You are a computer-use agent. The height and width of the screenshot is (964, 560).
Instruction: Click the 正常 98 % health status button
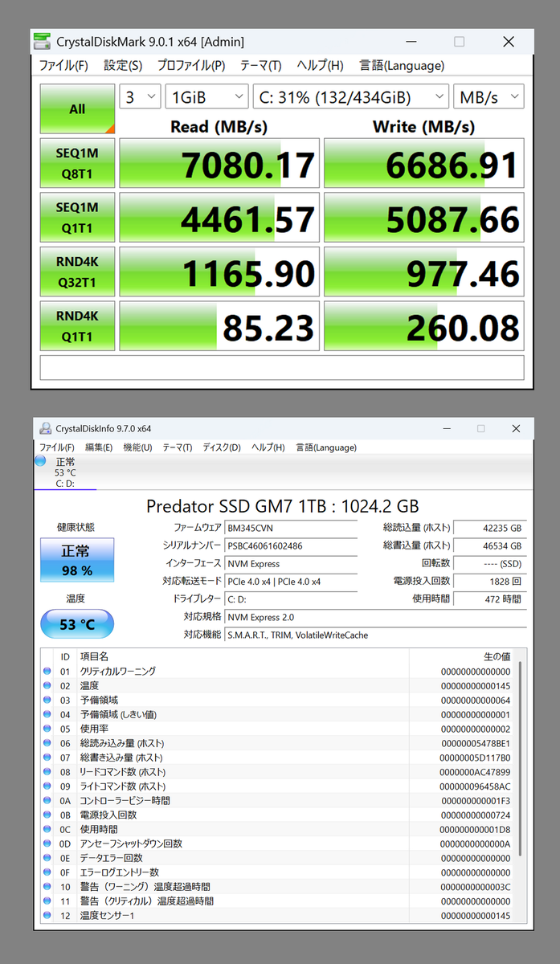pos(77,560)
